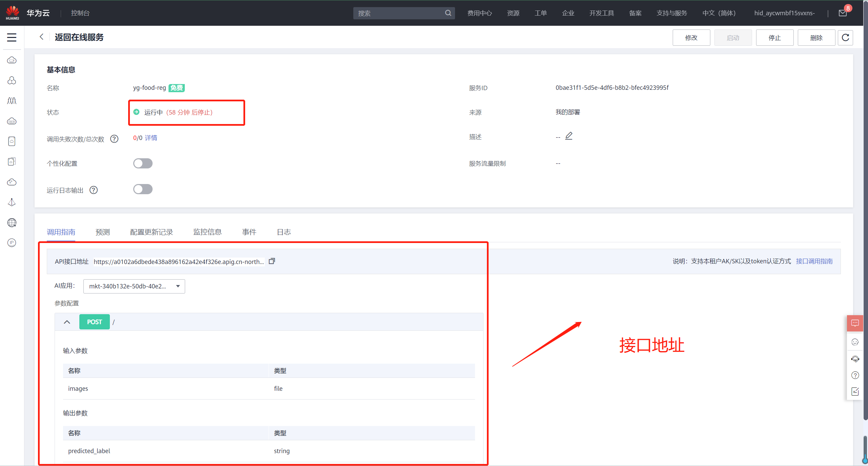Click the back arrow beside 返回在线服务
This screenshot has width=868, height=466.
pyautogui.click(x=42, y=37)
